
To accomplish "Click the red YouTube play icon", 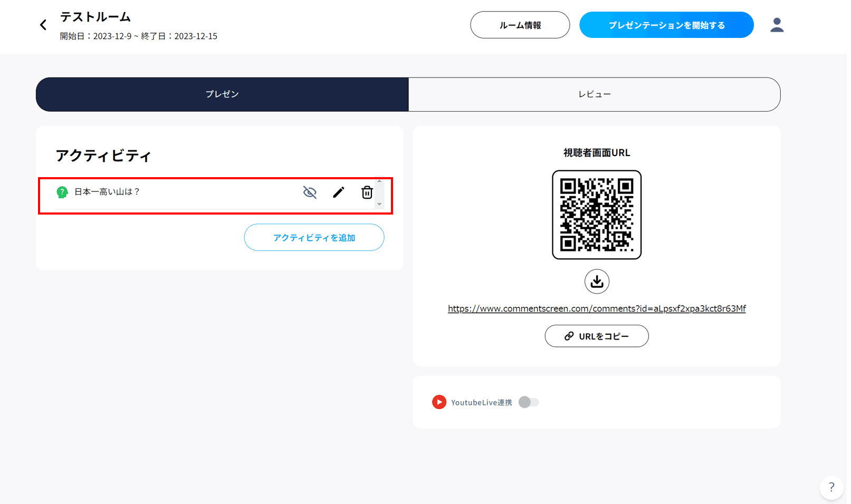I will pyautogui.click(x=439, y=402).
